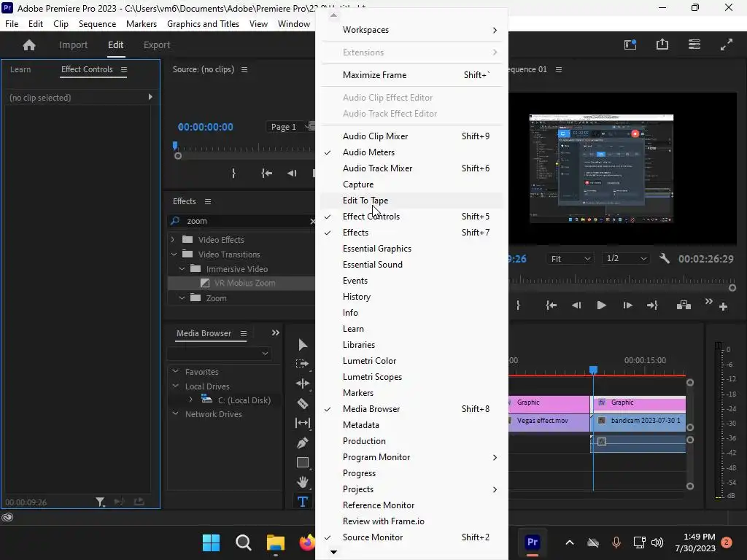
Task: Collapse the Immersive Video folder
Action: tap(182, 269)
